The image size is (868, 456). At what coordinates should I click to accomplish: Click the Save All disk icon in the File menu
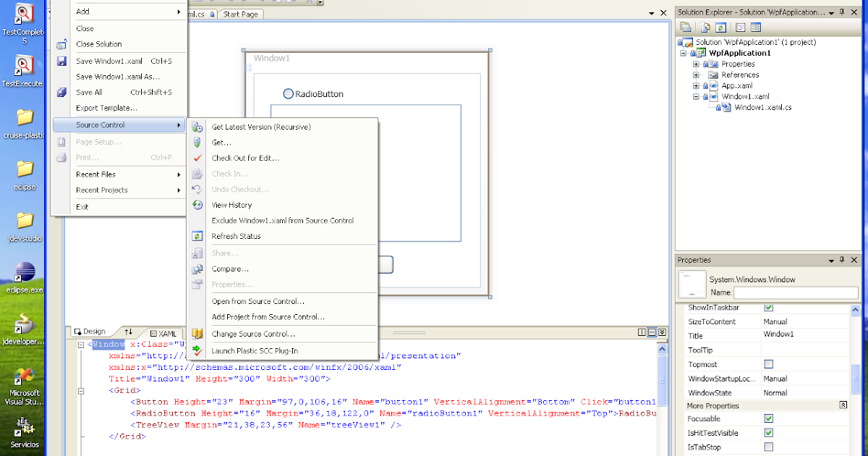[x=61, y=93]
